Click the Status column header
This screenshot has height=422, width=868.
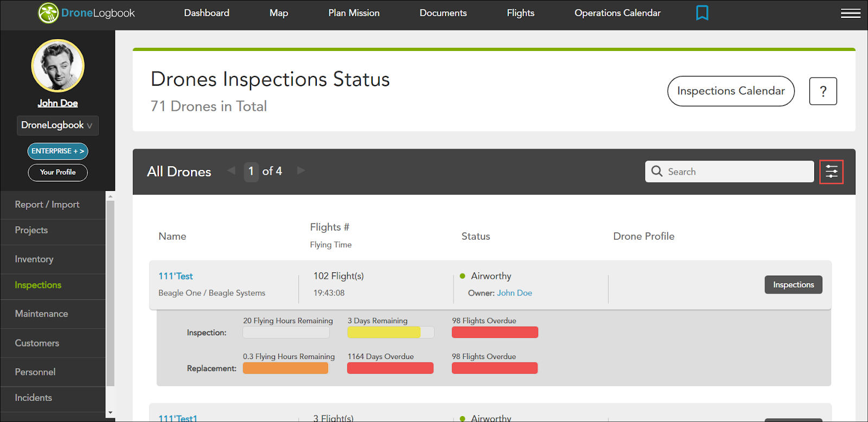coord(476,236)
